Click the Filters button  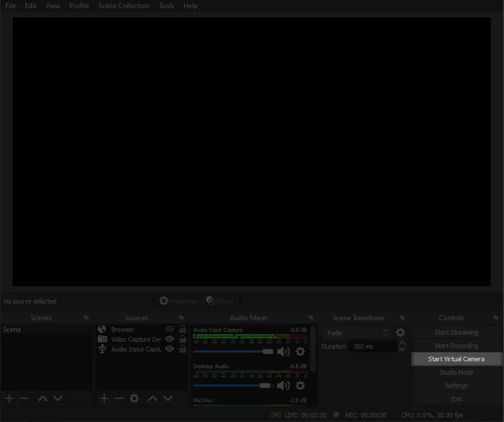[x=219, y=301]
